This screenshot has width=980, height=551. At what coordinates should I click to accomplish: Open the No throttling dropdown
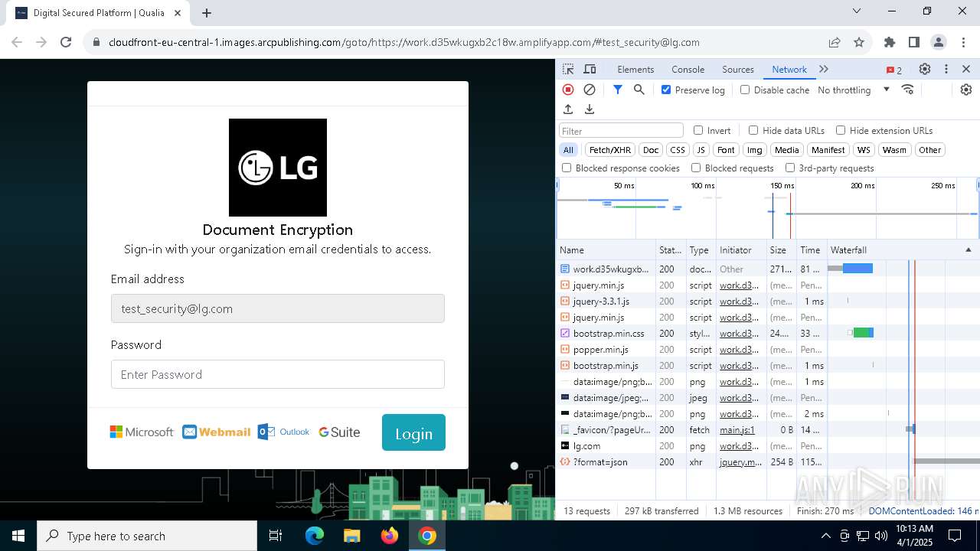click(854, 90)
